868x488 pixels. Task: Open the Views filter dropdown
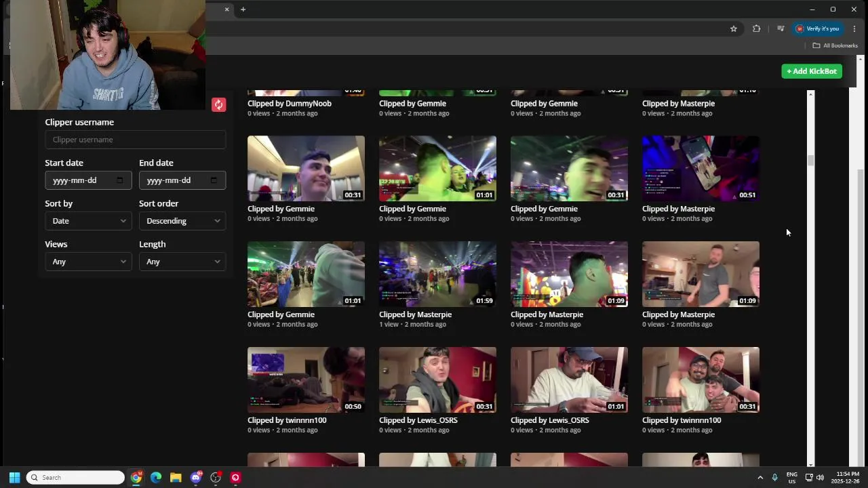coord(88,262)
